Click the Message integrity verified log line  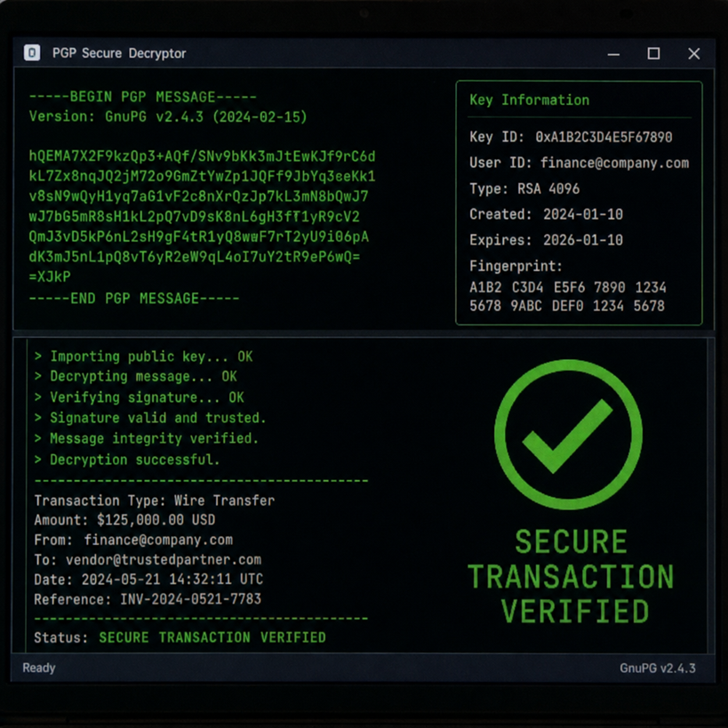coord(147,439)
